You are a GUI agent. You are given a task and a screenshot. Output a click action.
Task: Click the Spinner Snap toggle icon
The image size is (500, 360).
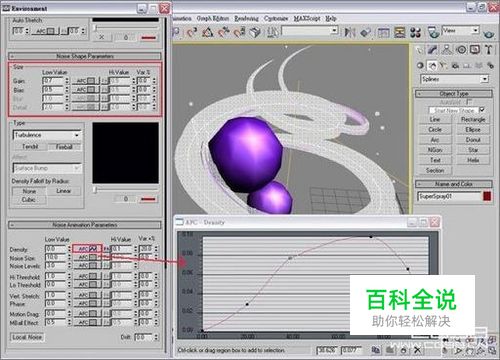coord(239,32)
